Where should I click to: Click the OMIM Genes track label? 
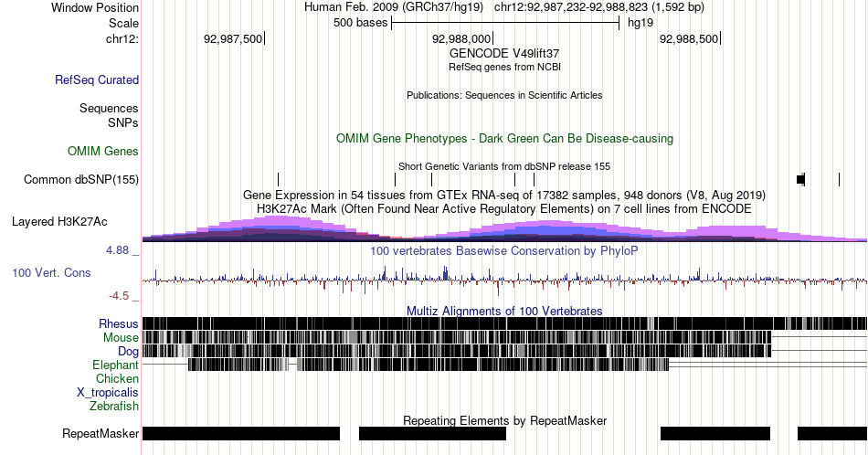pos(103,151)
